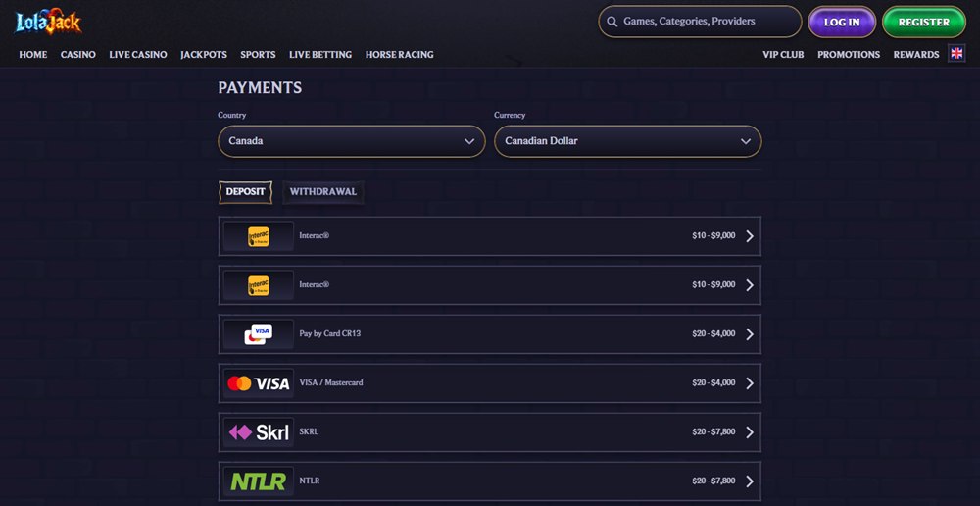The height and width of the screenshot is (506, 980).
Task: Expand the Pay by Card CR13 row arrow
Action: (x=750, y=334)
